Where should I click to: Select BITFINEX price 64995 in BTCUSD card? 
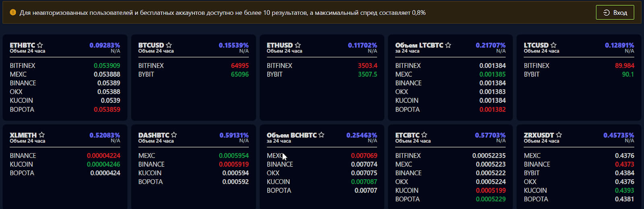click(240, 66)
